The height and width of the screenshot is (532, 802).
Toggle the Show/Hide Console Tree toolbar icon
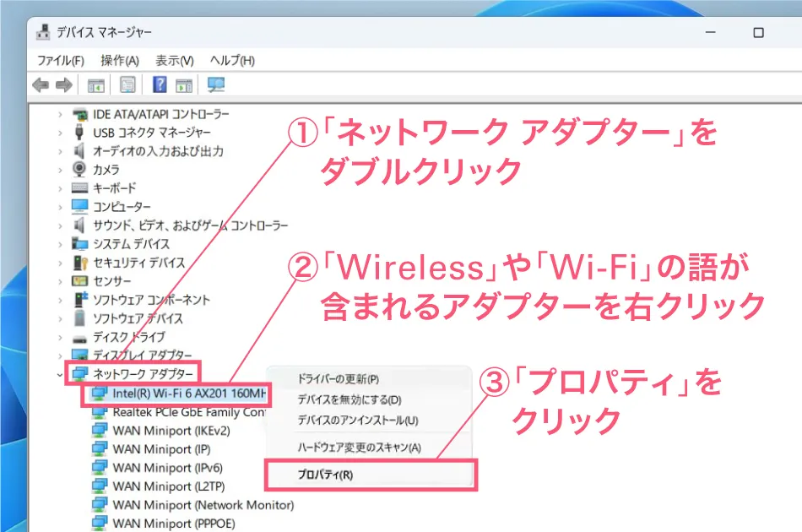[95, 84]
